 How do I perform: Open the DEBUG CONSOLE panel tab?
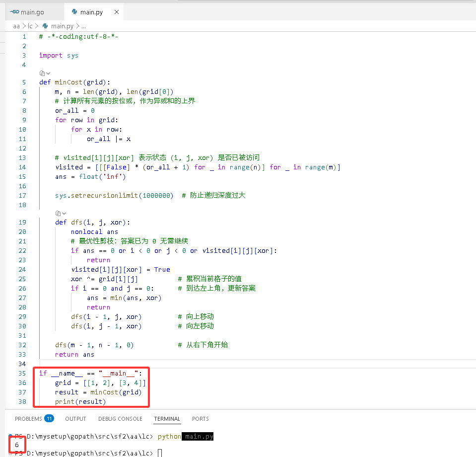click(120, 419)
